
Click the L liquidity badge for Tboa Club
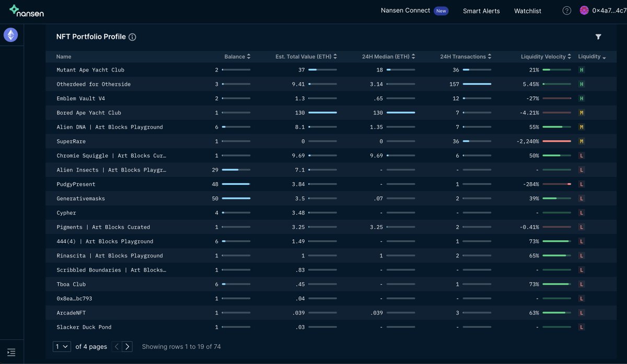(582, 284)
